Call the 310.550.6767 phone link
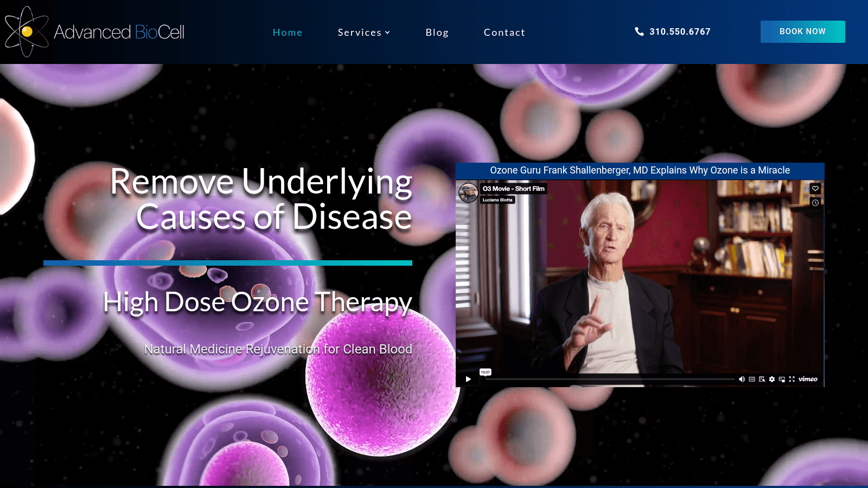This screenshot has width=868, height=488. [680, 31]
